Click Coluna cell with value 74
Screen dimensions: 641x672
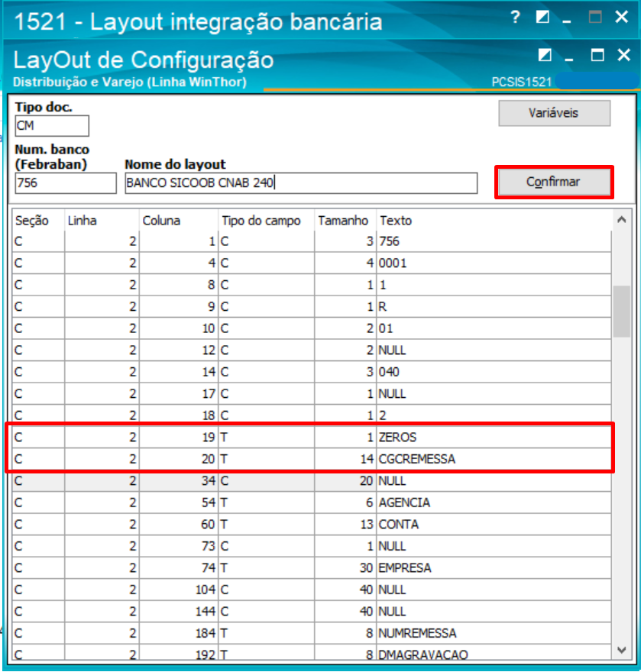178,568
